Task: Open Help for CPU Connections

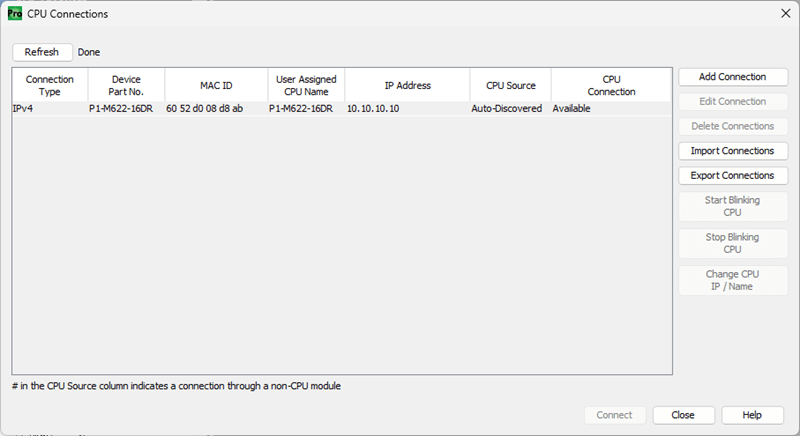Action: 752,415
